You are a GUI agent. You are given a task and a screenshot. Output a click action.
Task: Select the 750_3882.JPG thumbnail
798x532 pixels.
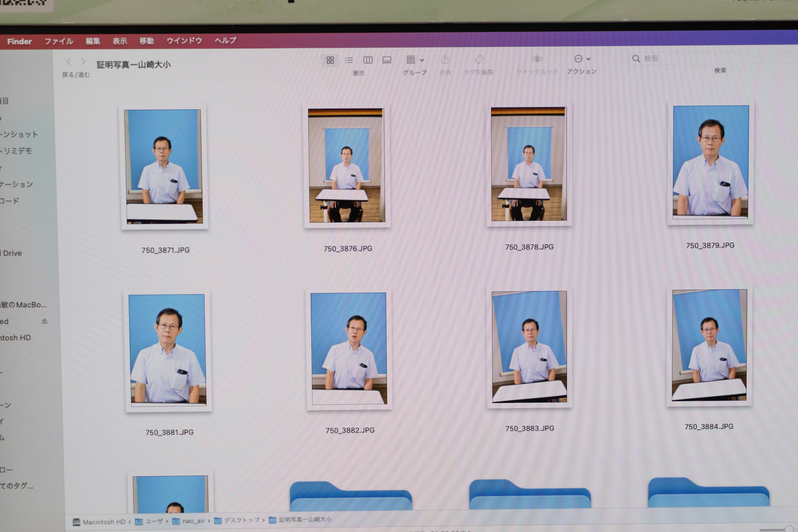click(349, 349)
